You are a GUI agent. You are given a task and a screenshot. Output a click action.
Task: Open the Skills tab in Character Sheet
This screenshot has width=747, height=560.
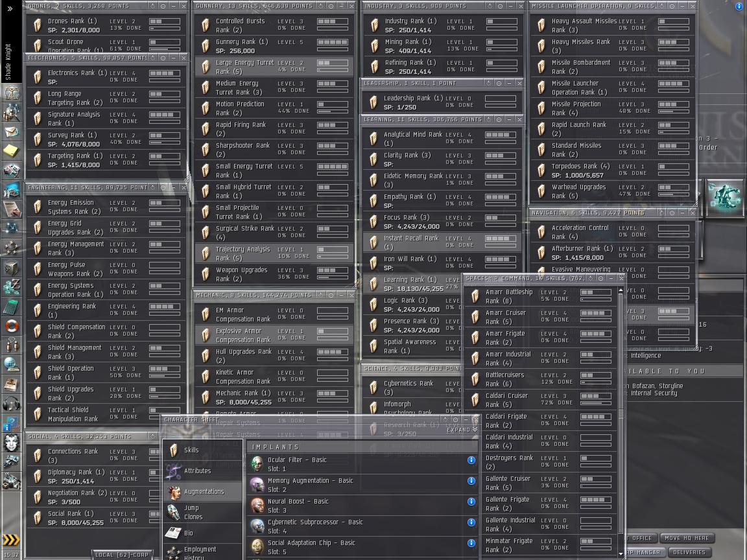point(203,450)
